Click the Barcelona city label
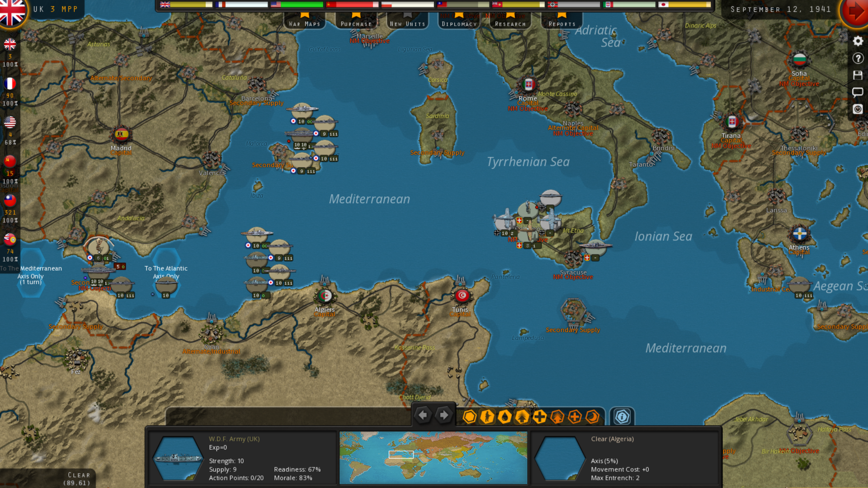Screen dimensions: 868x488 257,98
